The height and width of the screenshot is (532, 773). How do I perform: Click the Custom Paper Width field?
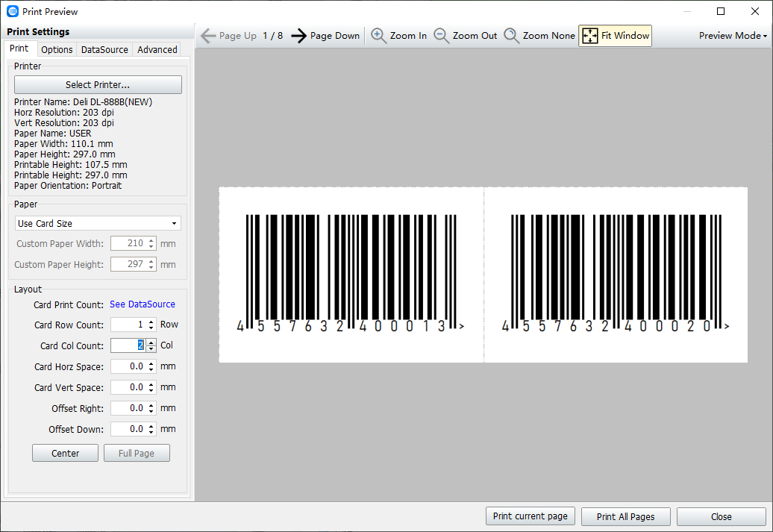click(x=128, y=243)
